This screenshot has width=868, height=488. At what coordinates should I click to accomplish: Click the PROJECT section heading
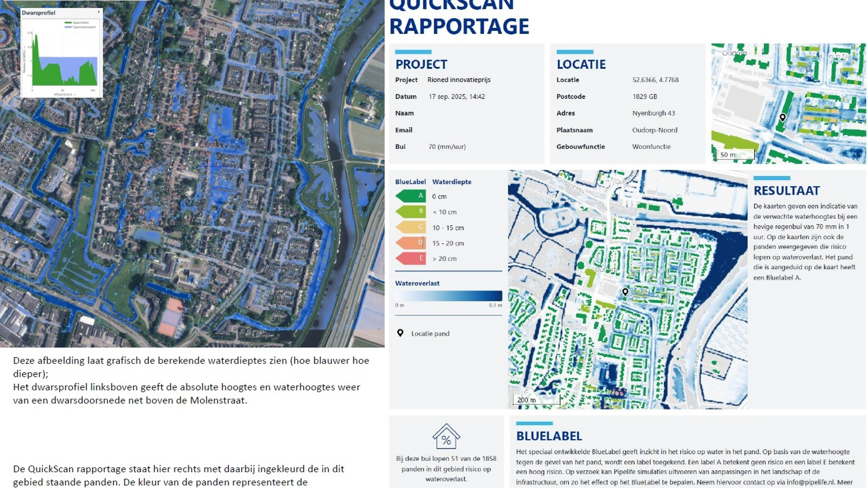[421, 64]
